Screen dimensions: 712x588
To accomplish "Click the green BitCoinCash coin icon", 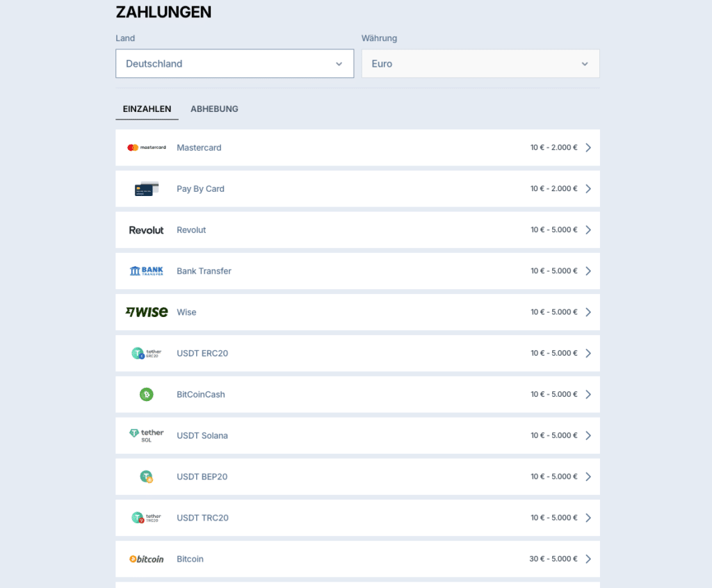I will (147, 394).
